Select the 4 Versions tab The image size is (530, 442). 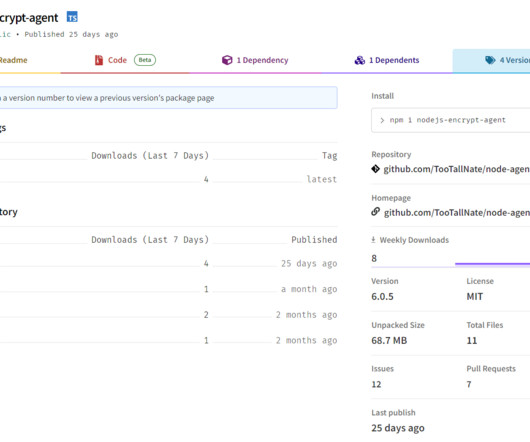pos(491,61)
